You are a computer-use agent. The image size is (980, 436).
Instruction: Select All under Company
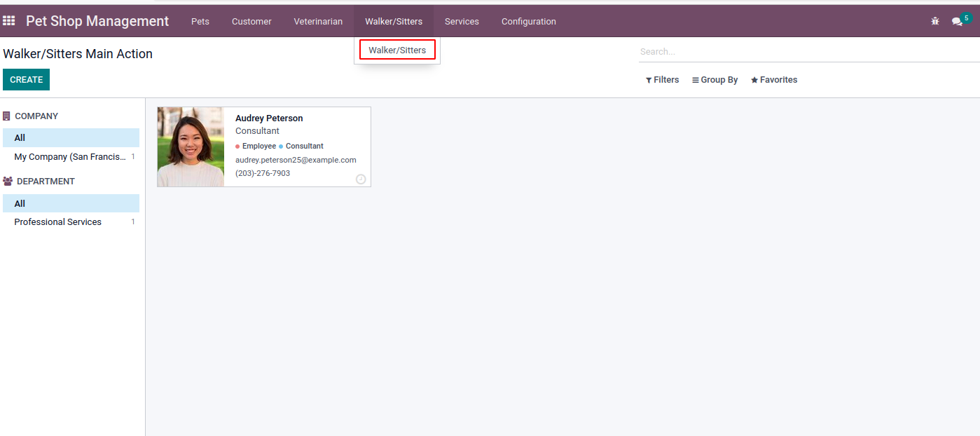[x=71, y=138]
